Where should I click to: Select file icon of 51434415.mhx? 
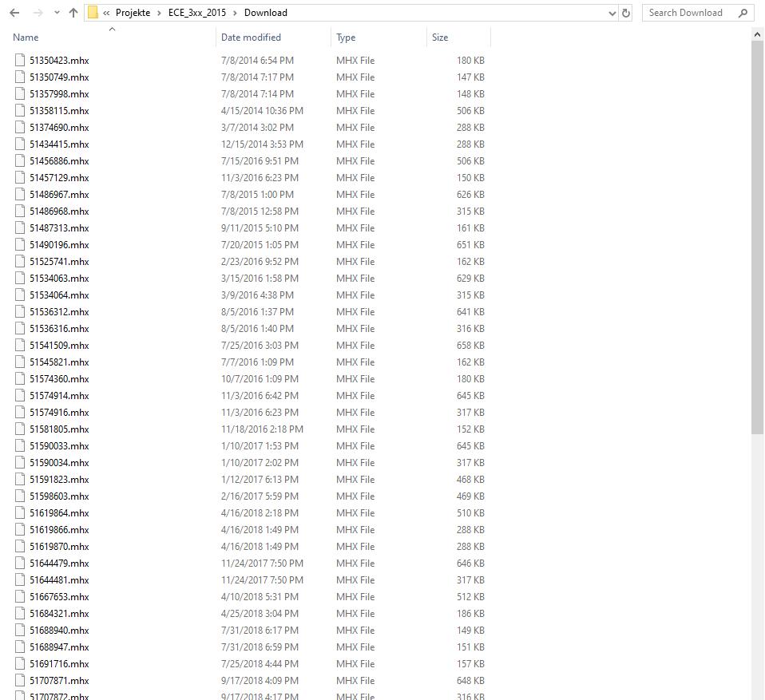(x=20, y=144)
